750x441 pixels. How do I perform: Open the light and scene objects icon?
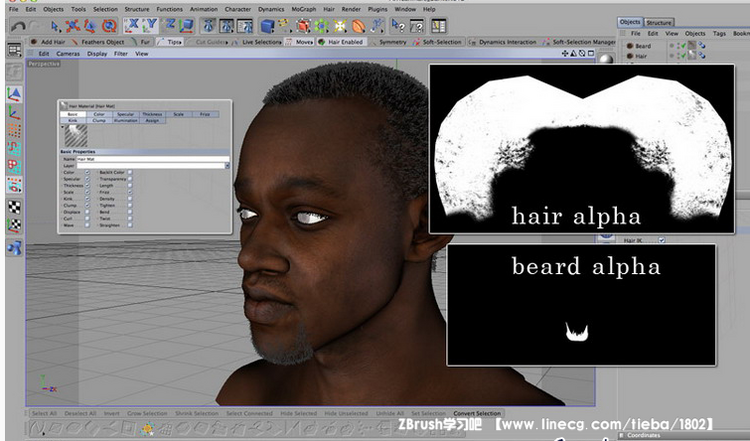(x=340, y=26)
